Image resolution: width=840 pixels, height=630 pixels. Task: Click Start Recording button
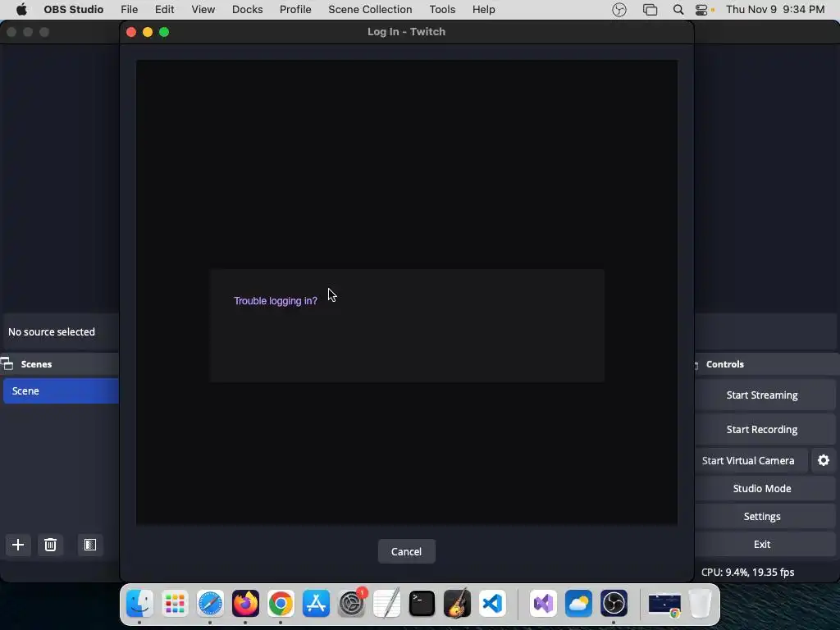(x=762, y=430)
